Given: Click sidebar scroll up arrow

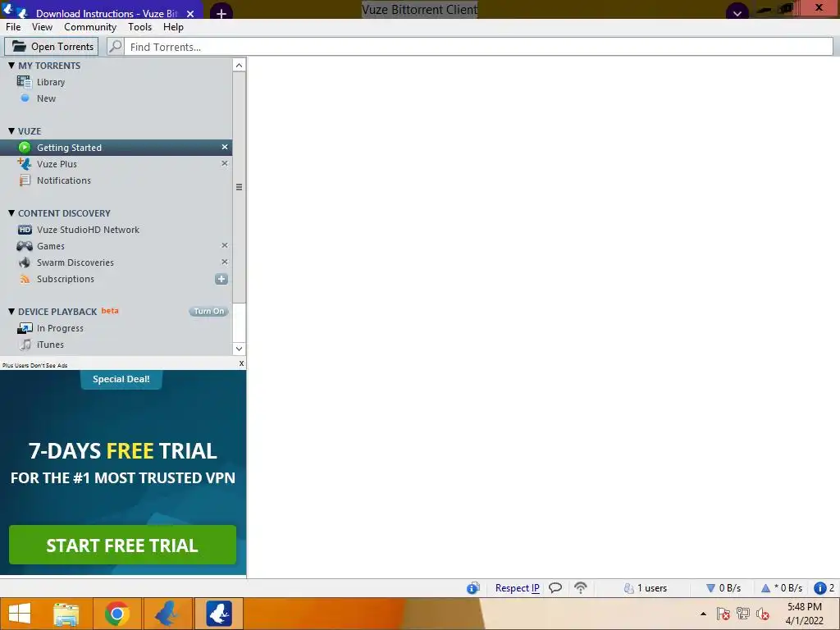Looking at the screenshot, I should pyautogui.click(x=239, y=66).
